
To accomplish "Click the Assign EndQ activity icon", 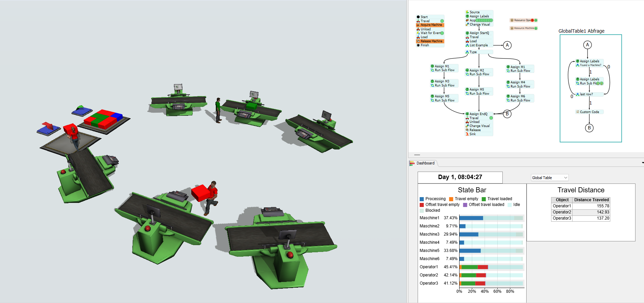I will [467, 114].
